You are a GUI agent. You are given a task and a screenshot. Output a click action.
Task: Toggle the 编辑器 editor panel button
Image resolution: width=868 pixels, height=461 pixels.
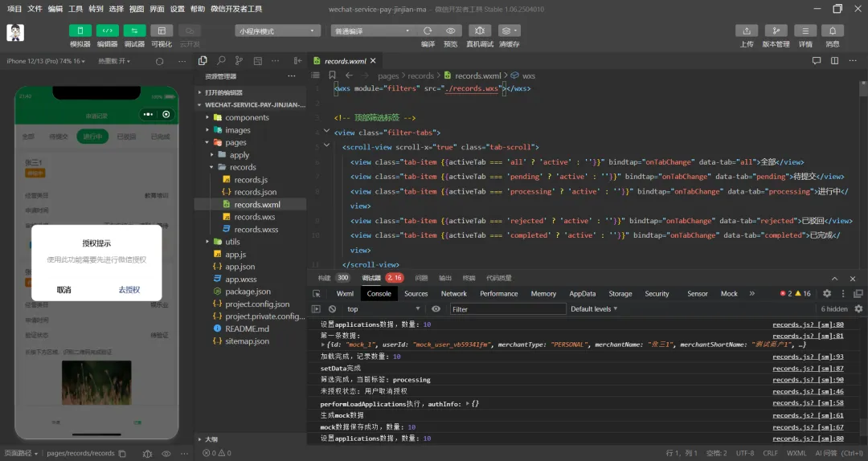pos(107,31)
